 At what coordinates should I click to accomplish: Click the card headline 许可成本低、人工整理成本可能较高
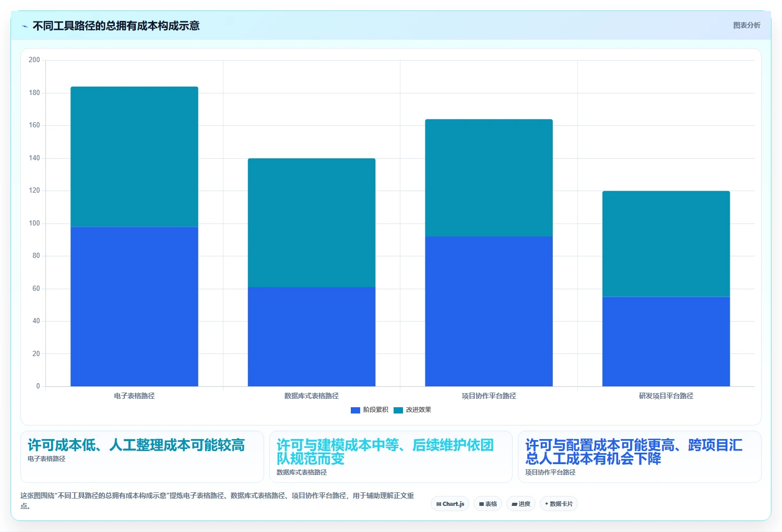point(136,445)
